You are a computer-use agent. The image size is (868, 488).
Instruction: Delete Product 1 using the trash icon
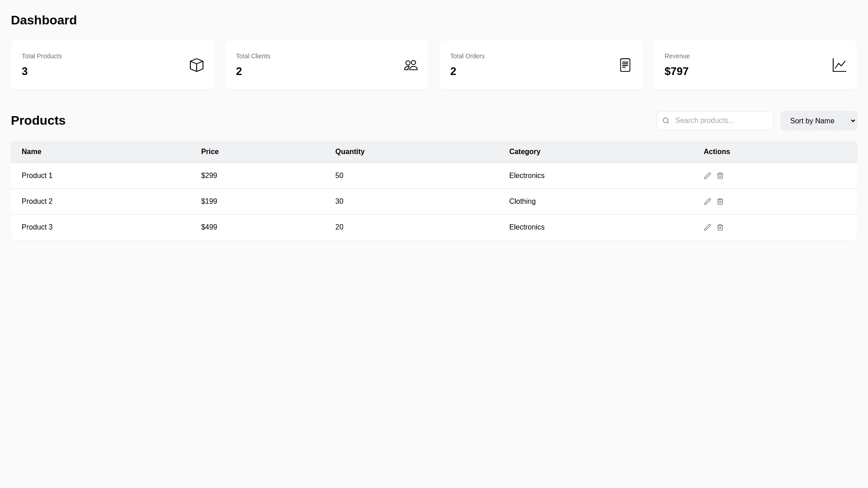point(720,176)
